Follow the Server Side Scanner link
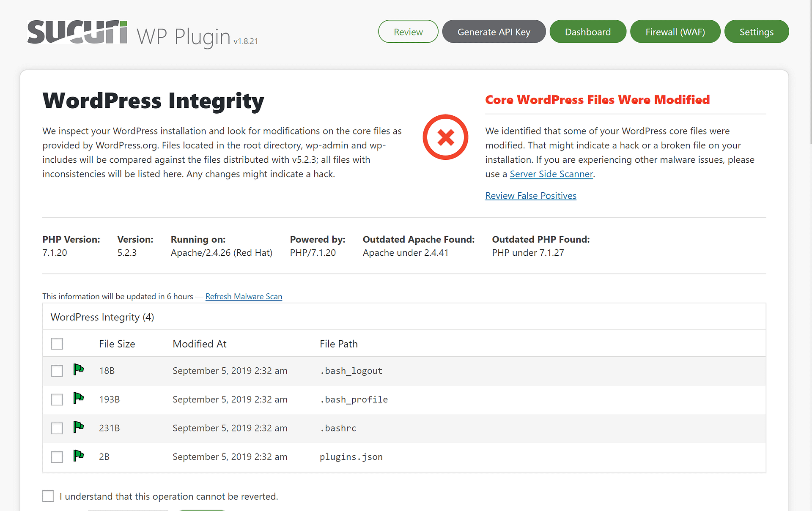Image resolution: width=812 pixels, height=511 pixels. pyautogui.click(x=551, y=174)
